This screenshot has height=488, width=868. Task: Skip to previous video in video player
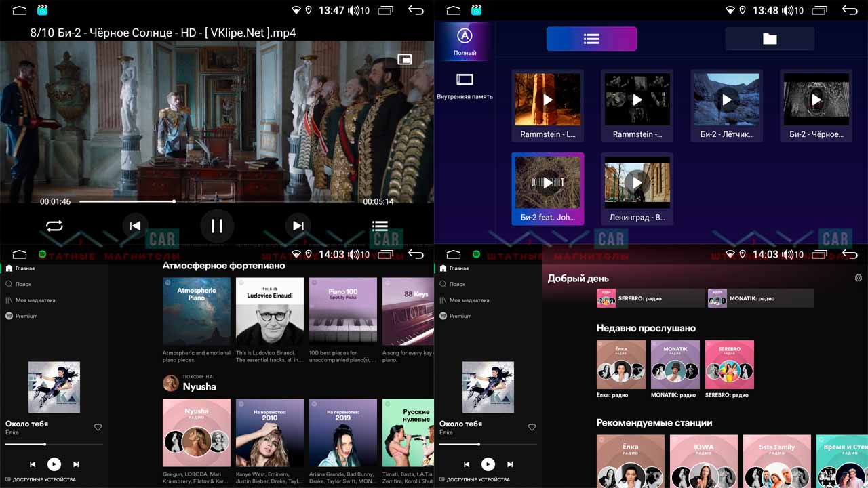[x=135, y=226]
